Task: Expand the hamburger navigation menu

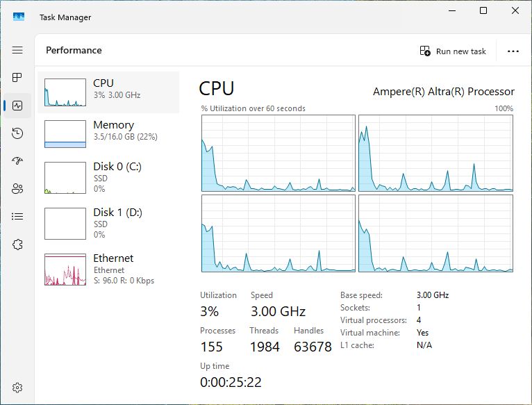Action: point(18,50)
